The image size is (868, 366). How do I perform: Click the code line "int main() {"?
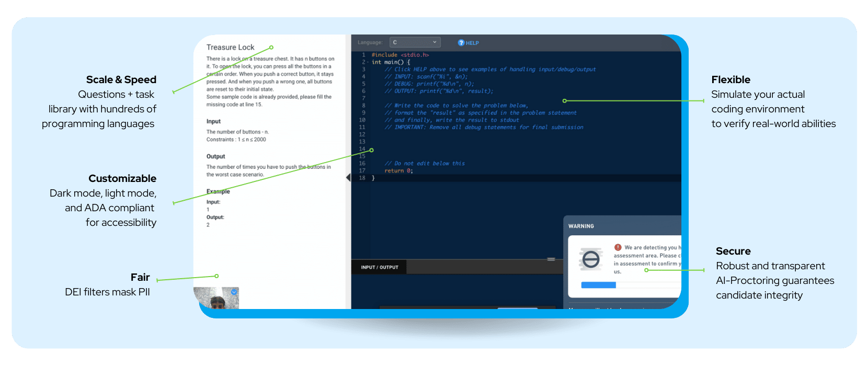391,62
